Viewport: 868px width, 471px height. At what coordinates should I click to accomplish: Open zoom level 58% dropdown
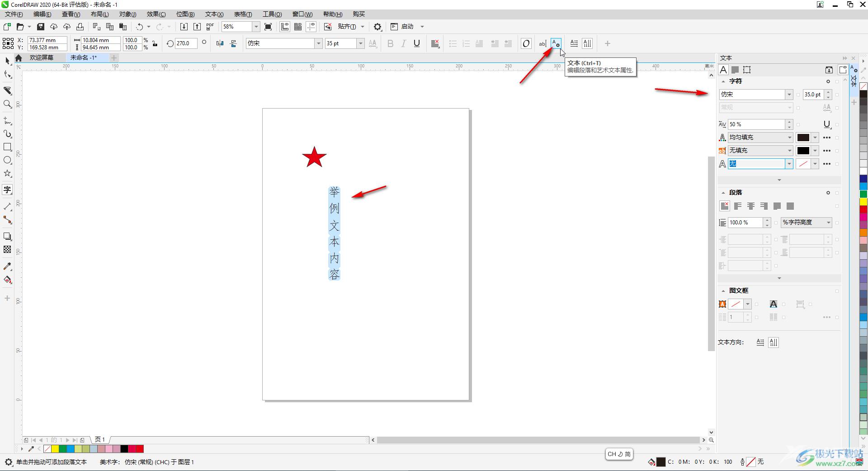click(256, 27)
